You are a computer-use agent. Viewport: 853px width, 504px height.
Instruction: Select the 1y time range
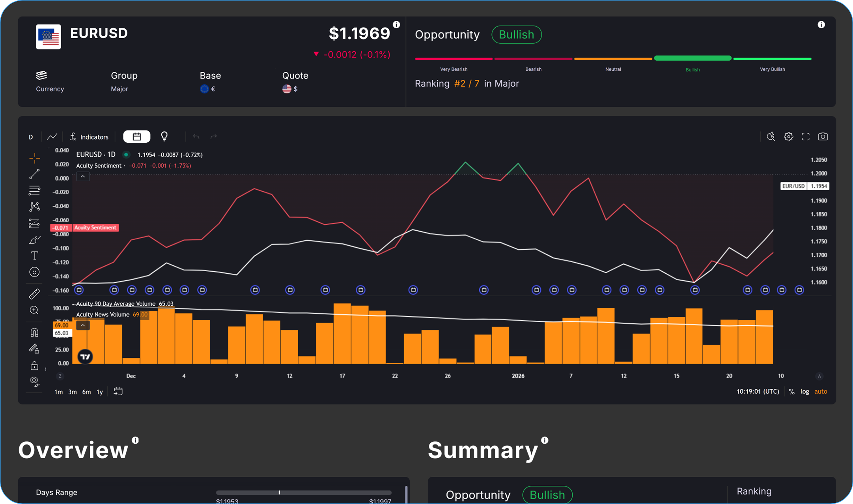(100, 392)
